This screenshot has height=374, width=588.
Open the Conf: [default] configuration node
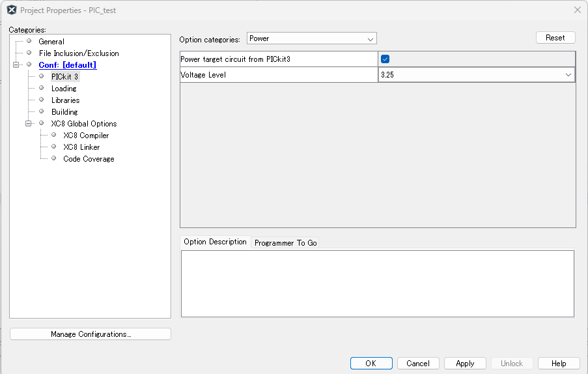point(67,65)
